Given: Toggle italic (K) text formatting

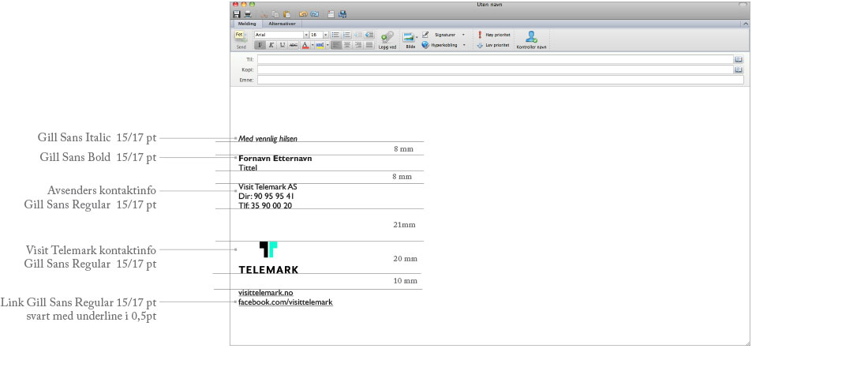Looking at the screenshot, I should point(271,45).
